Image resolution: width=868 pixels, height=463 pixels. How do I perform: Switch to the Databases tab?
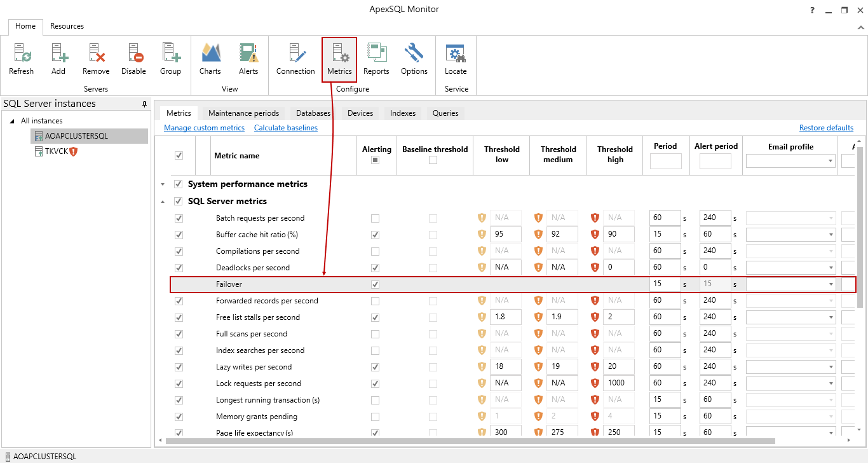click(x=313, y=113)
